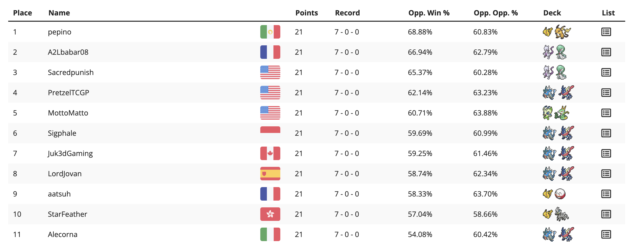The width and height of the screenshot is (644, 244).
Task: Click aatsuh's Pikachu Electrode deck icon
Action: click(554, 194)
